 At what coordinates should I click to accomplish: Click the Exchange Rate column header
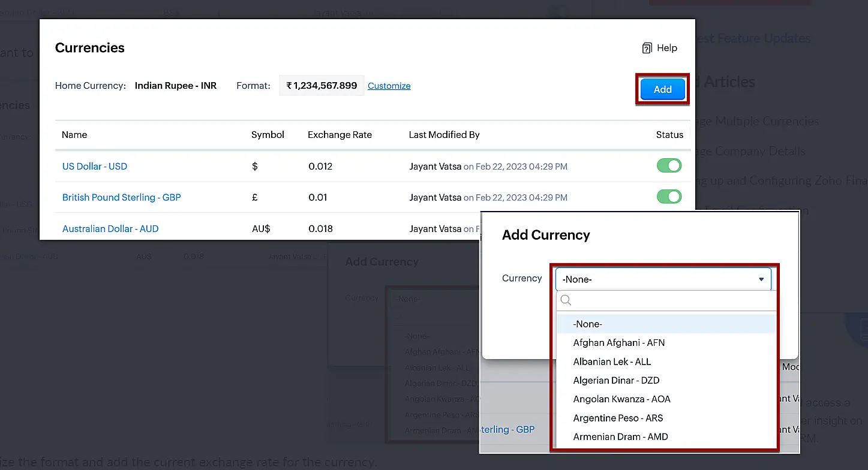pos(340,134)
